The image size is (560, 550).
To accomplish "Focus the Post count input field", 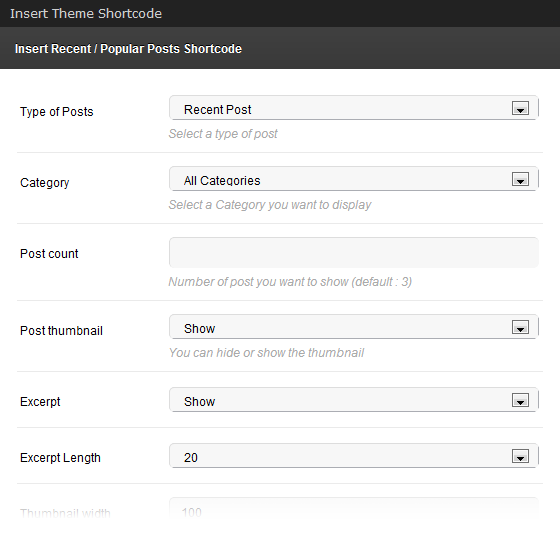I will click(x=354, y=252).
